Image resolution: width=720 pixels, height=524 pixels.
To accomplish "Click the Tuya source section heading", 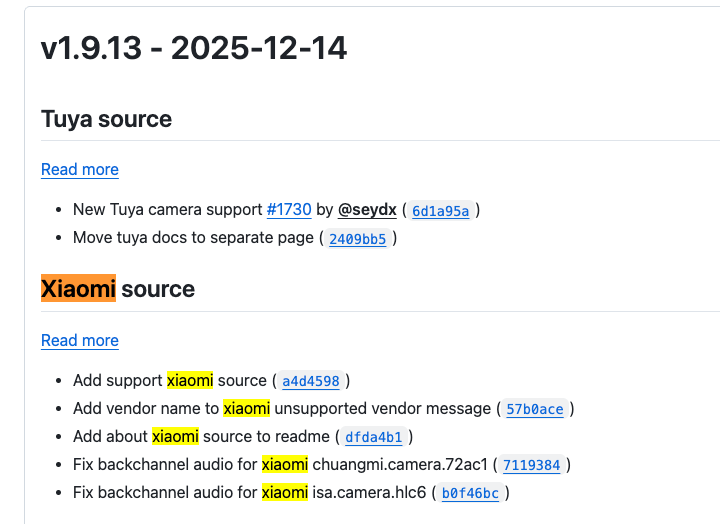I will (107, 119).
